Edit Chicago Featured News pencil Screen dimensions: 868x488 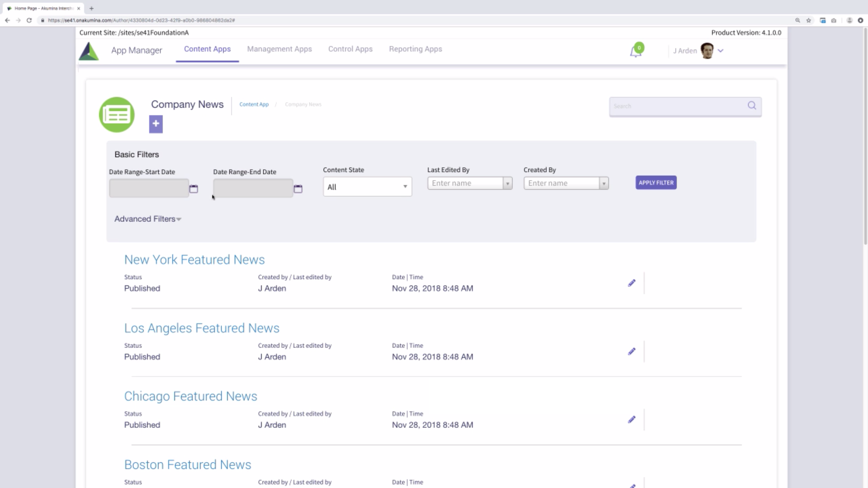pos(632,420)
